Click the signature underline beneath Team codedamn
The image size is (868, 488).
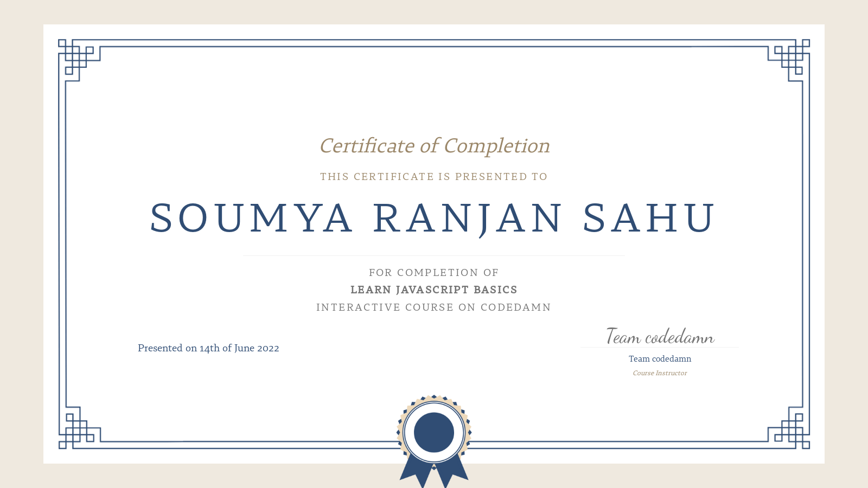click(x=660, y=345)
